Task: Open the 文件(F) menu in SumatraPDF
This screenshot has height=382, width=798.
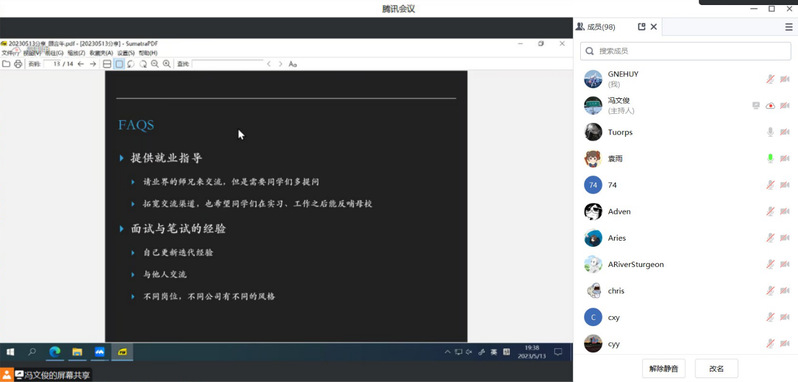Action: pyautogui.click(x=10, y=53)
